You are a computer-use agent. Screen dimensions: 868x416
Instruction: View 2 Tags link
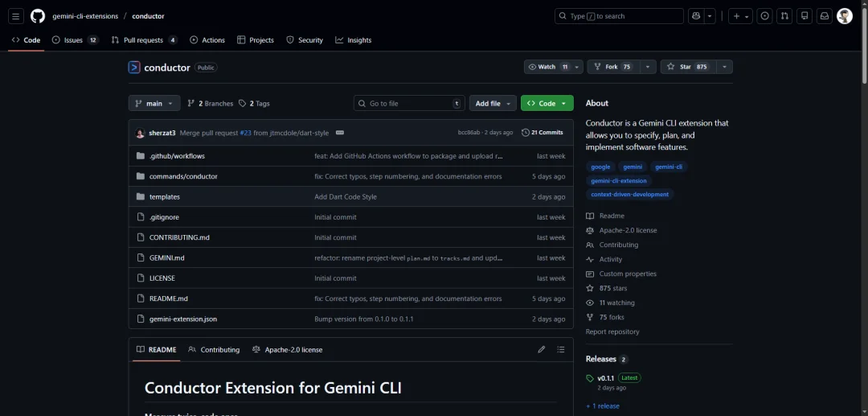tap(254, 103)
